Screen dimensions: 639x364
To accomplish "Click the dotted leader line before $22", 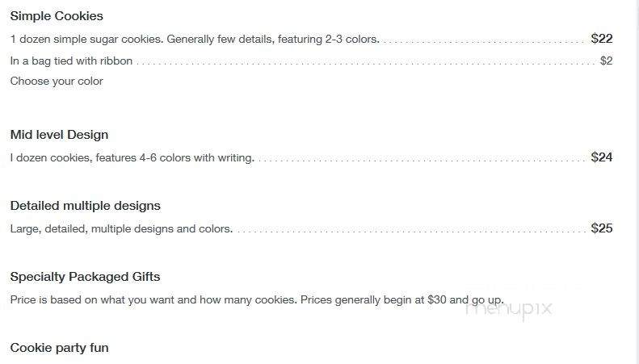I will coord(484,41).
